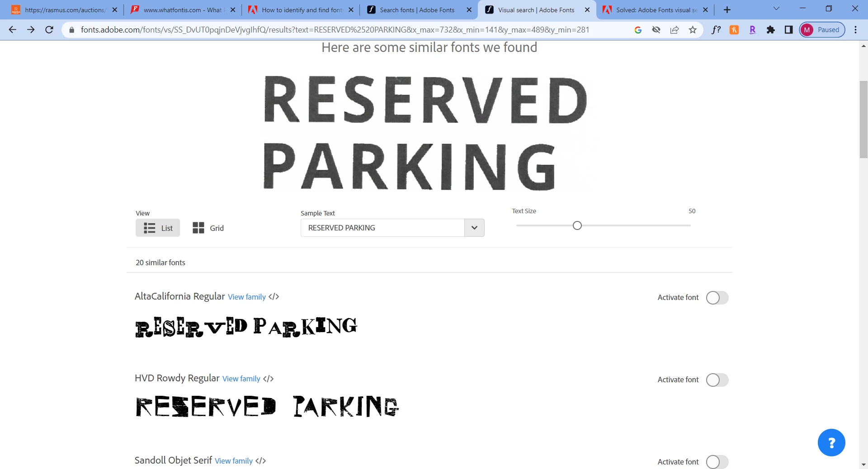868x469 pixels.
Task: Go back to the previous page
Action: [13, 30]
